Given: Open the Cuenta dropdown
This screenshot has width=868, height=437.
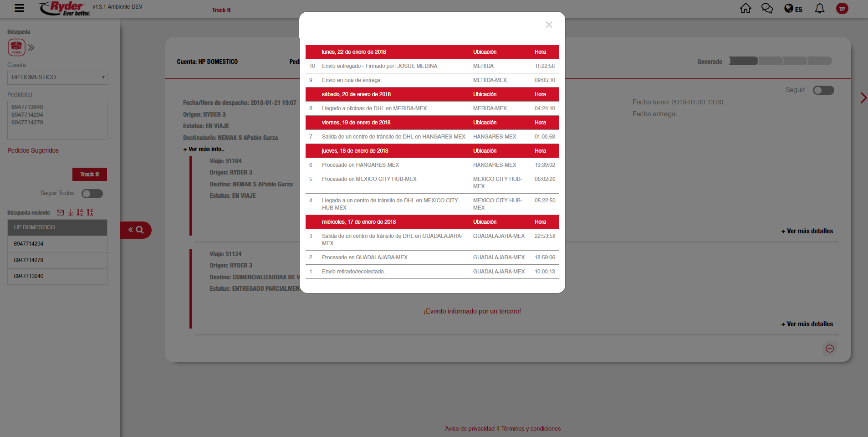Looking at the screenshot, I should point(57,77).
